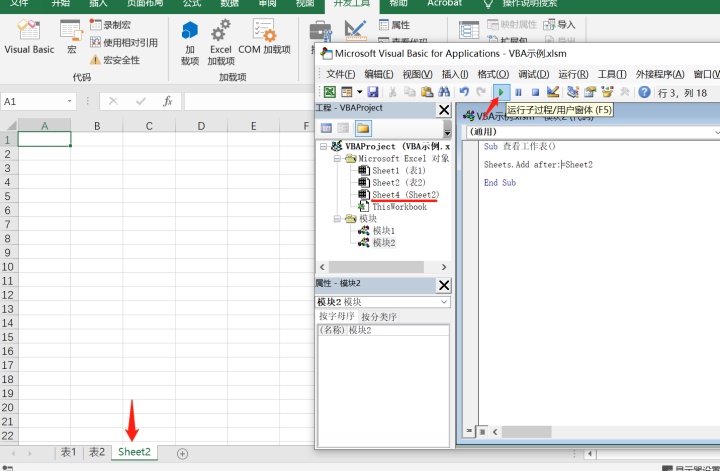Image resolution: width=720 pixels, height=471 pixels.
Task: Switch to 按字母序 properties tab
Action: [337, 316]
